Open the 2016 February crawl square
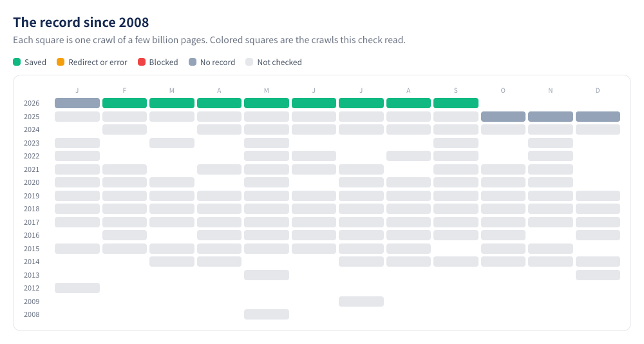644x344 pixels. [124, 235]
